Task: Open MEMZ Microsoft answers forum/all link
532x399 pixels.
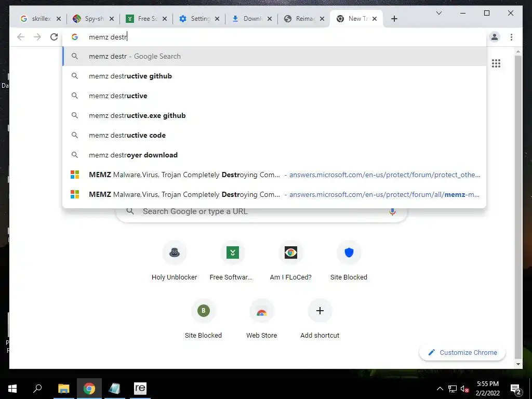Action: coord(274,194)
